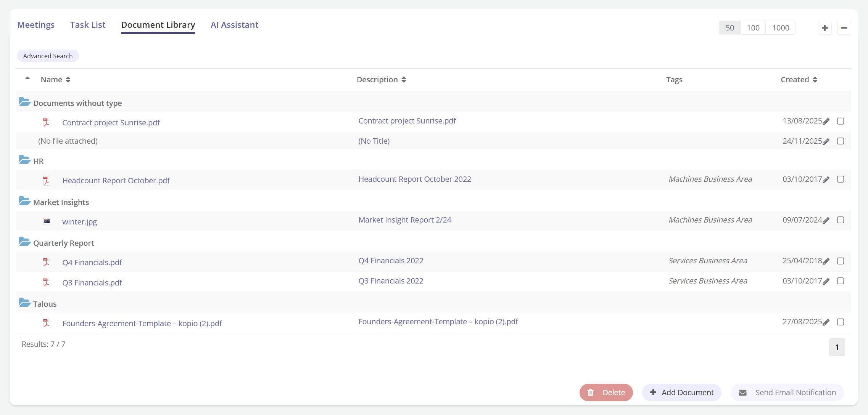Click the plus zoom icon in top right
Viewport: 868px width, 415px height.
pyautogui.click(x=825, y=28)
